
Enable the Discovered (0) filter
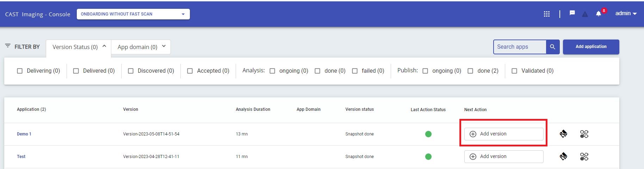pos(131,71)
